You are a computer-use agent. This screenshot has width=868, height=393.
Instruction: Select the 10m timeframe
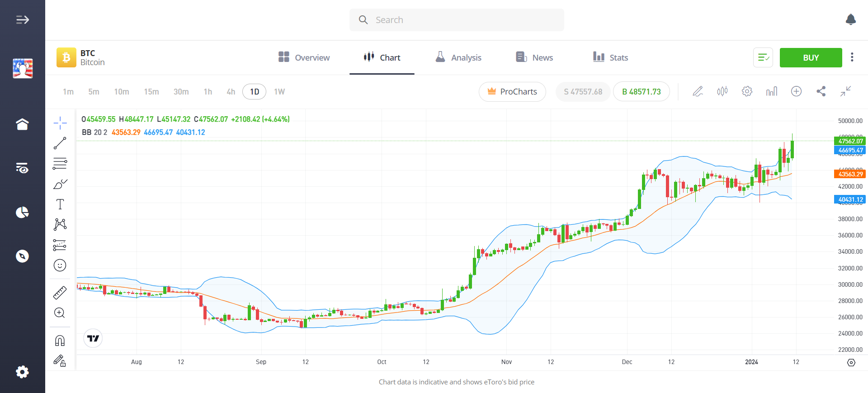(x=122, y=92)
